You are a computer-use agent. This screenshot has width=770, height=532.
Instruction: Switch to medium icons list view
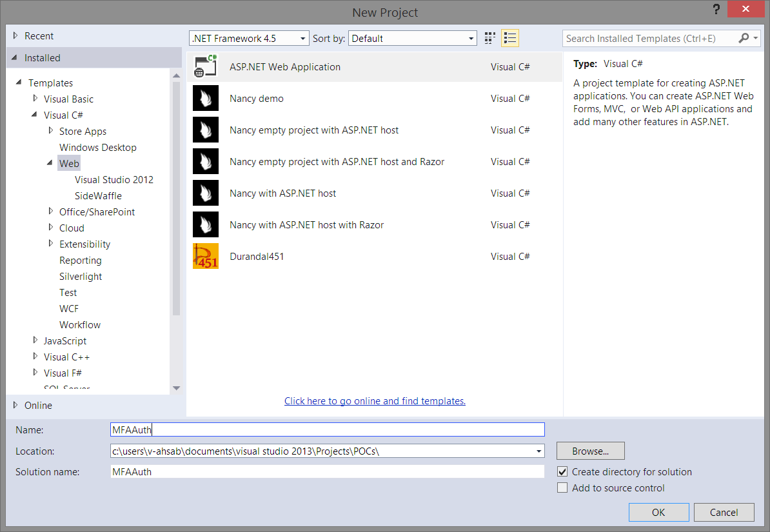coord(509,38)
